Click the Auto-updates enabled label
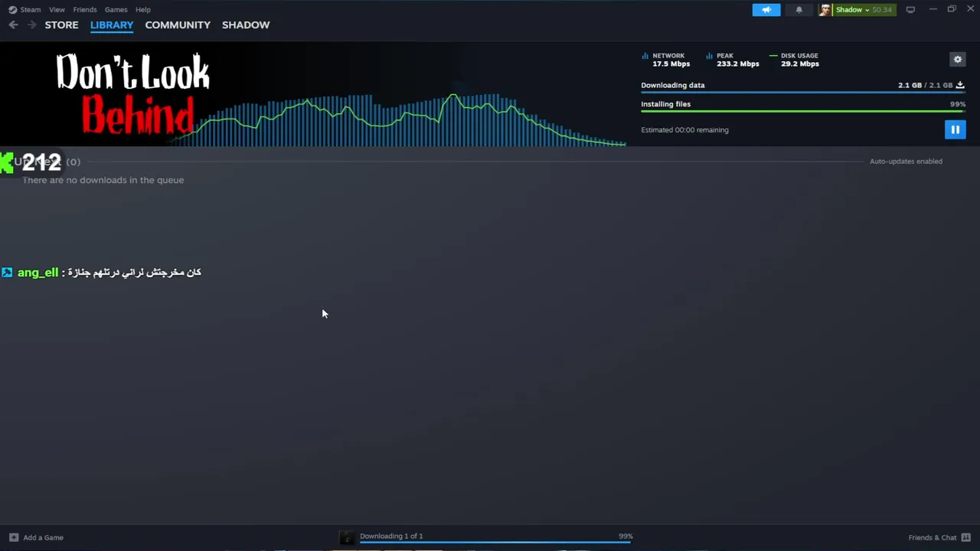980x551 pixels. [906, 161]
